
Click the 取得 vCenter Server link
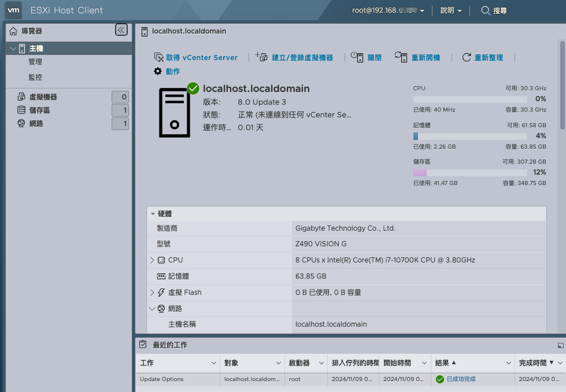tap(201, 57)
